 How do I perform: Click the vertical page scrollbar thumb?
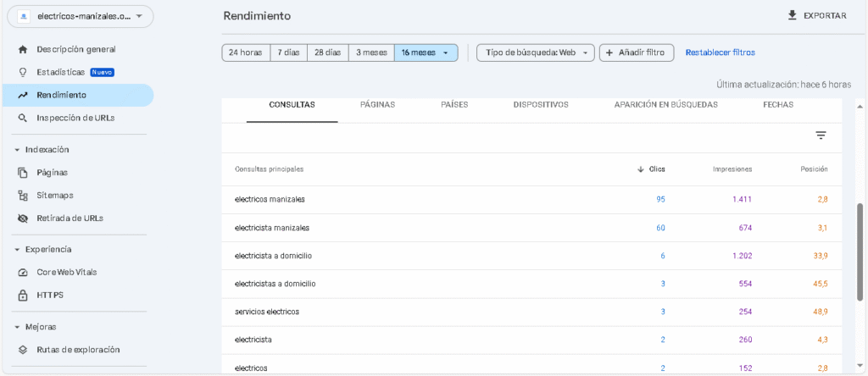[860, 251]
